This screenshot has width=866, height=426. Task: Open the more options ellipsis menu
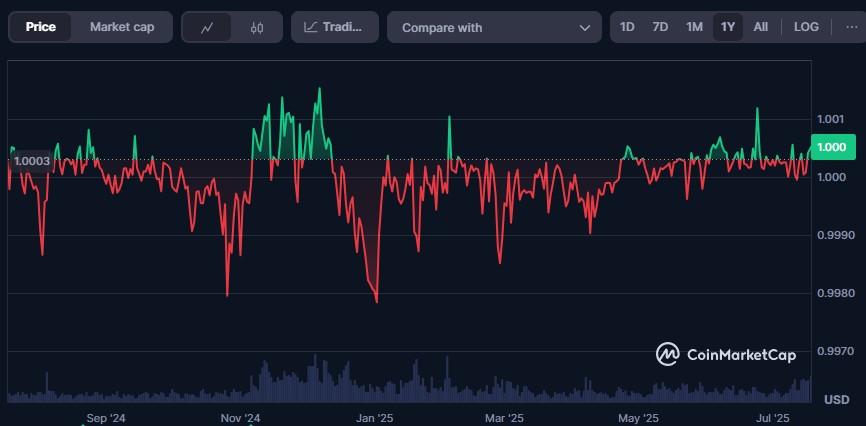(838, 27)
